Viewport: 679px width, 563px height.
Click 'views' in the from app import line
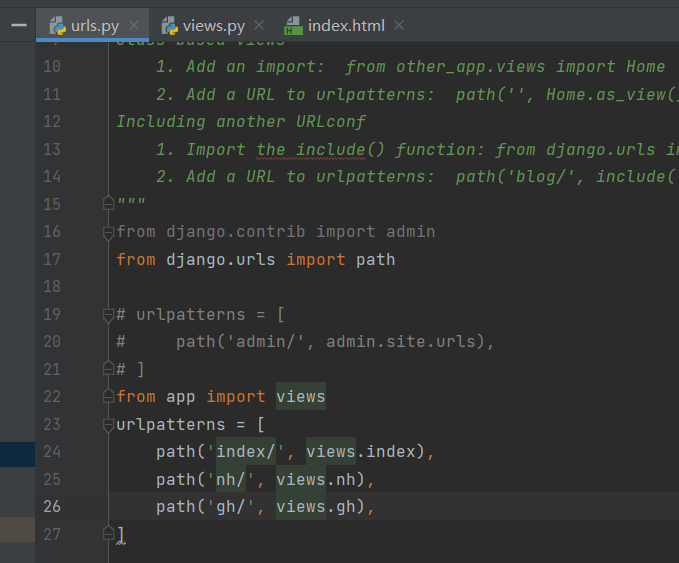(301, 396)
